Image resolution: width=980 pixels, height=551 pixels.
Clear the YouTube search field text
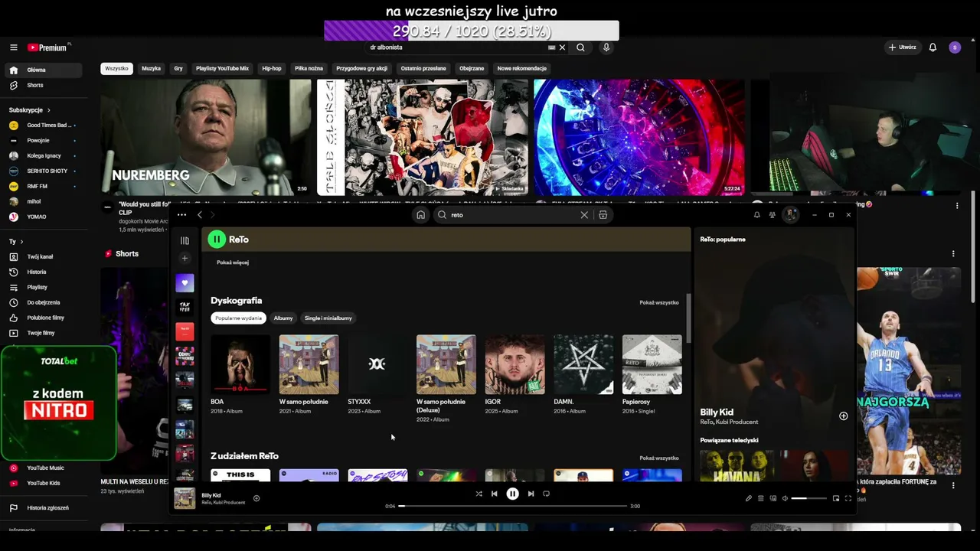click(562, 47)
